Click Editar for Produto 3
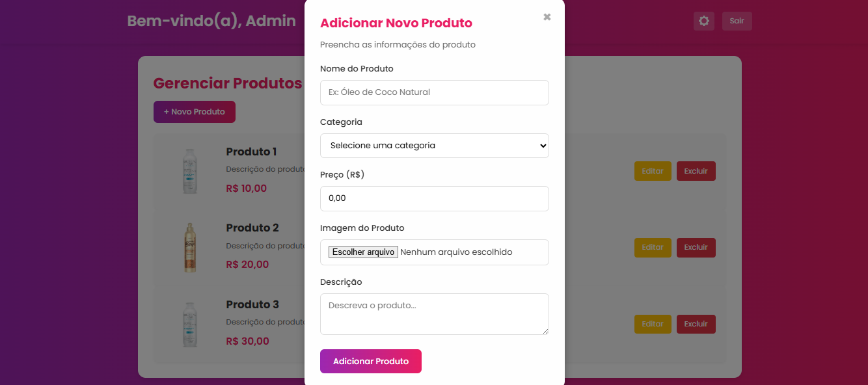The width and height of the screenshot is (868, 385). [x=652, y=324]
